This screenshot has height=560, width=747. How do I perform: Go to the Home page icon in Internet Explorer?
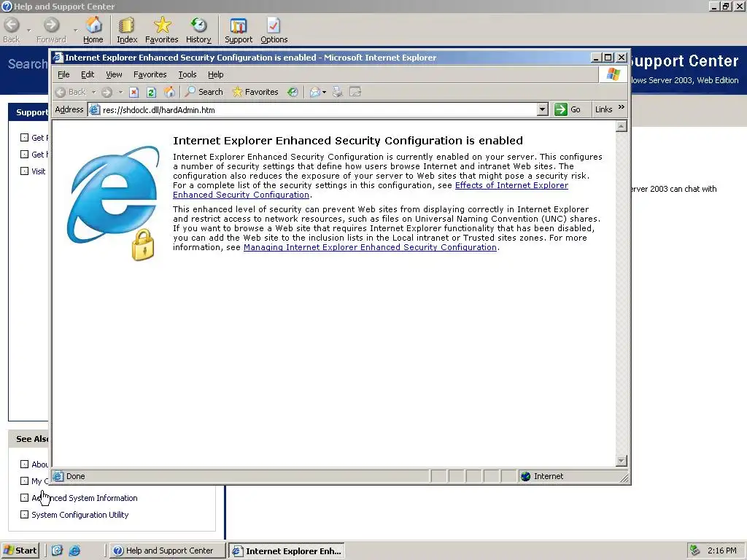[x=169, y=92]
